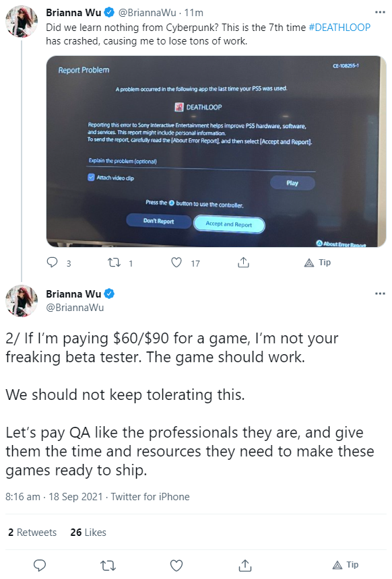The image size is (392, 579).
Task: Like the first tweet with 17 likes
Action: tap(176, 263)
